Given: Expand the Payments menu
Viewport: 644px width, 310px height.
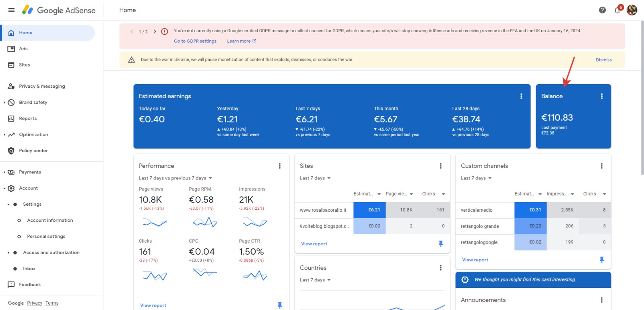Looking at the screenshot, I should pyautogui.click(x=4, y=172).
